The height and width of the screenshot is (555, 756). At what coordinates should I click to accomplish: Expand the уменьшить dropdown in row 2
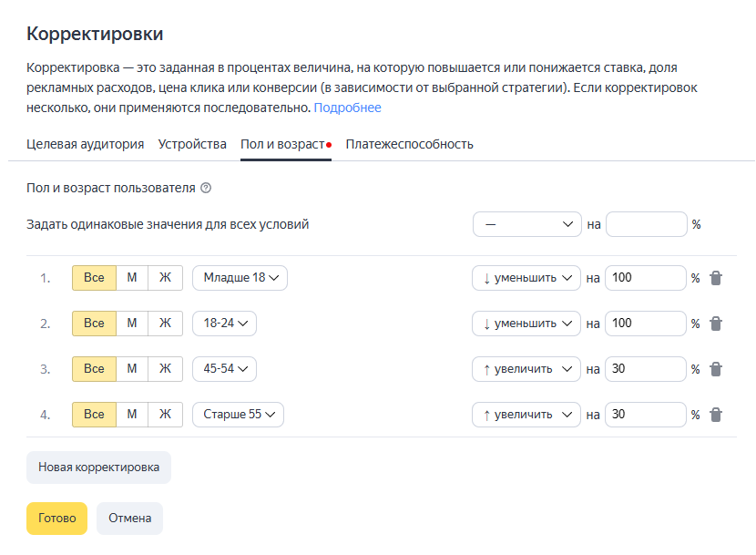526,324
